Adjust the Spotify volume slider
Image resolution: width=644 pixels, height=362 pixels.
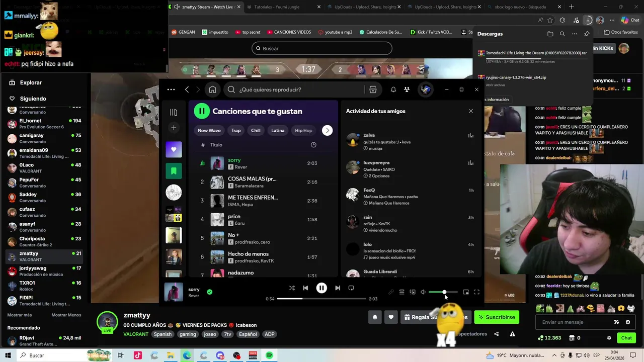click(x=443, y=292)
